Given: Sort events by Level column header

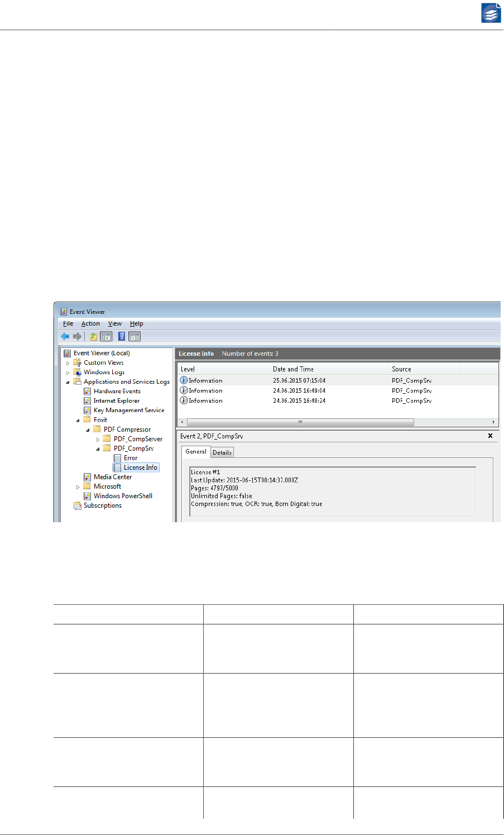Looking at the screenshot, I should [x=224, y=369].
